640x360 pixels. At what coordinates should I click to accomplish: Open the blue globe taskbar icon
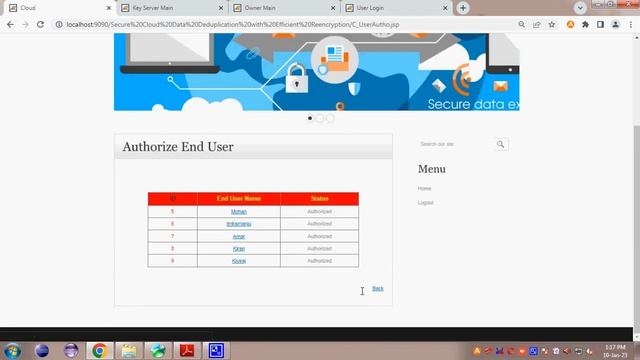[x=42, y=351]
